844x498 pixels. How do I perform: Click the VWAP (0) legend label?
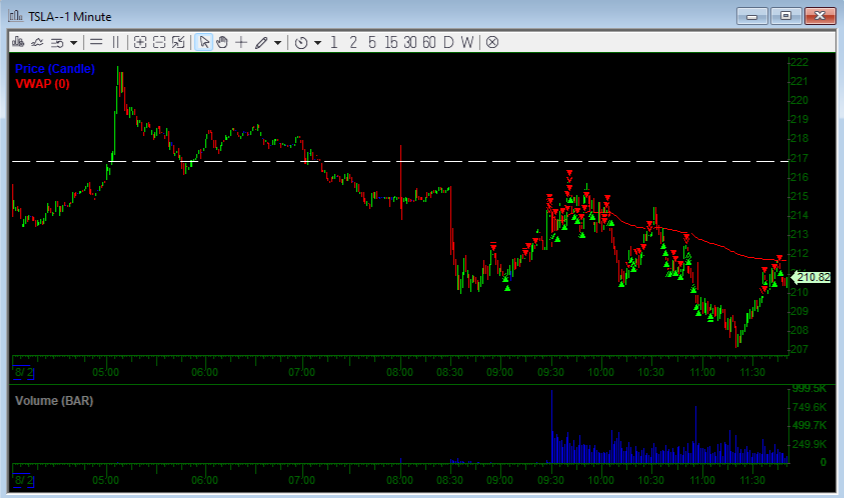click(43, 83)
